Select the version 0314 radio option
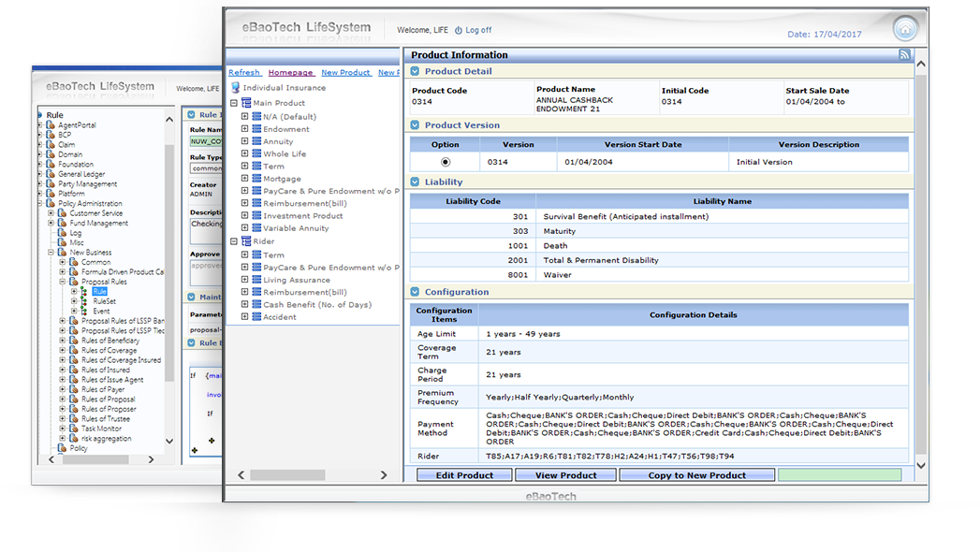The image size is (980, 552). 445,162
